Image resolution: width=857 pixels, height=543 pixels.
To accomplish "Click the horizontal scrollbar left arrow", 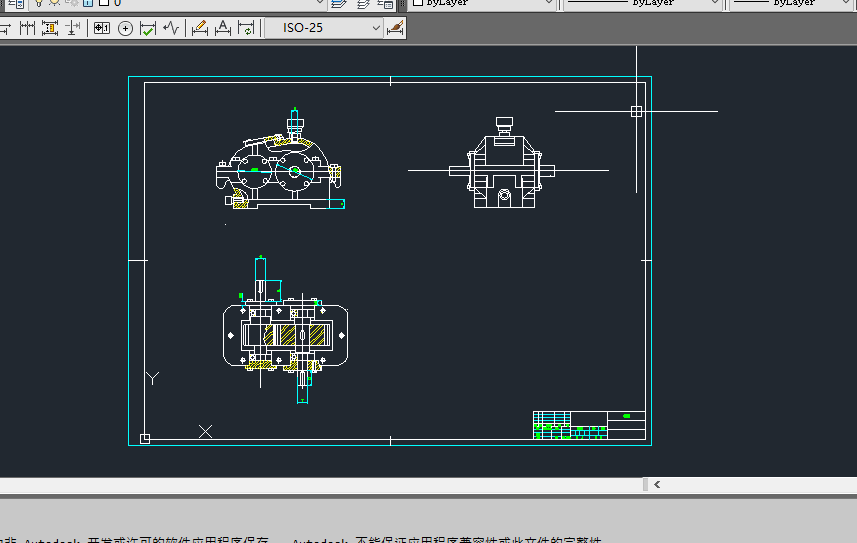I will (657, 485).
